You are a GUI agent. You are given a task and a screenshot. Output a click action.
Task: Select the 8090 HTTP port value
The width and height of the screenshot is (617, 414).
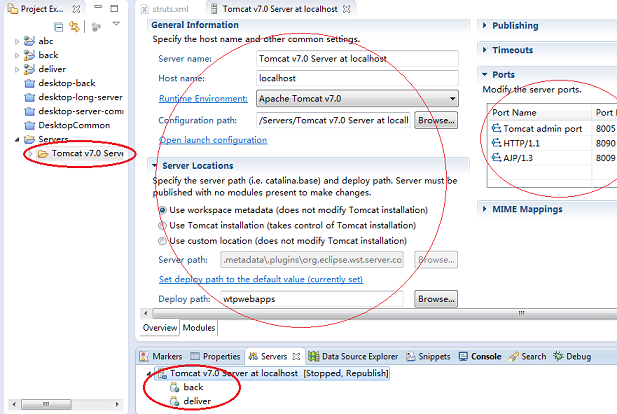(605, 143)
